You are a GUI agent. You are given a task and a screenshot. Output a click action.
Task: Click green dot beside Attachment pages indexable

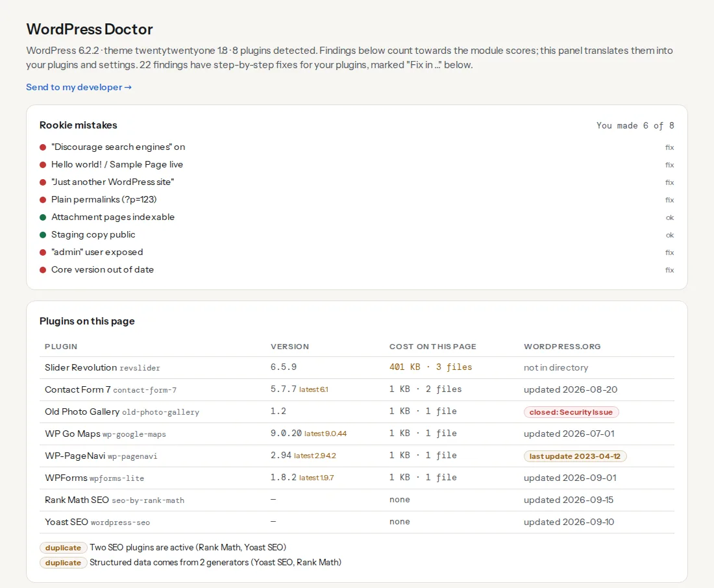43,217
